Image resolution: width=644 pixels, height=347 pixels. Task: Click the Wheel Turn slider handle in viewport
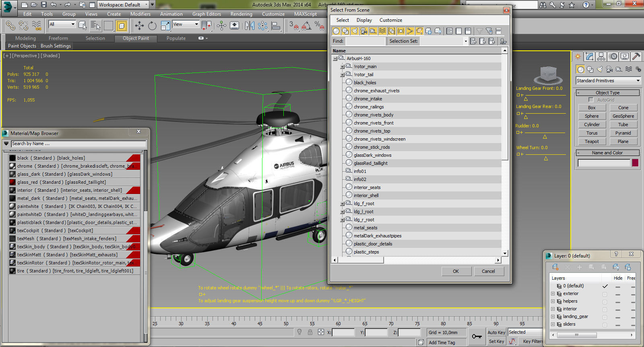(546, 158)
